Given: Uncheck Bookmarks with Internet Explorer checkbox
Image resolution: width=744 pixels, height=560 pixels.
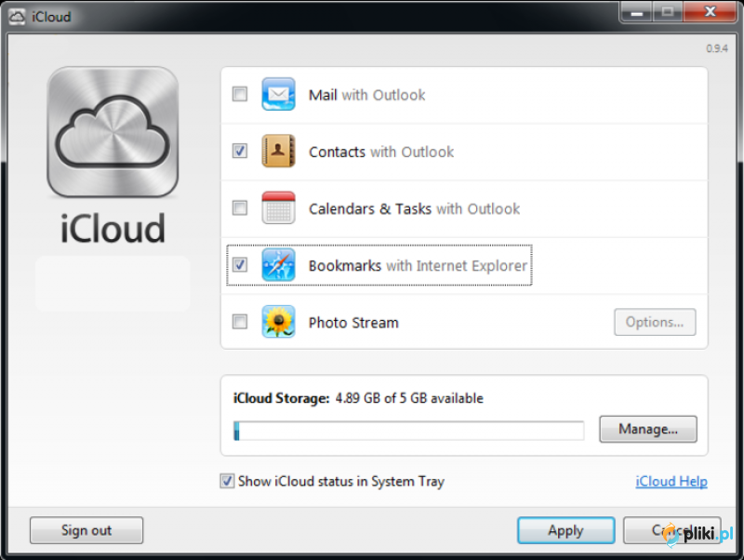Looking at the screenshot, I should pyautogui.click(x=240, y=265).
